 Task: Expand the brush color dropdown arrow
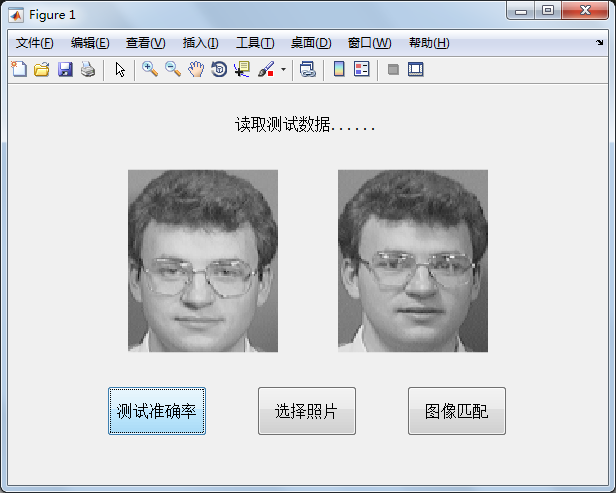[x=283, y=70]
